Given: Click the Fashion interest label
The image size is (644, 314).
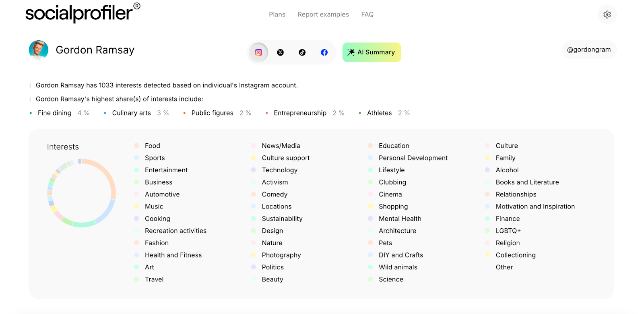Looking at the screenshot, I should pos(157,243).
